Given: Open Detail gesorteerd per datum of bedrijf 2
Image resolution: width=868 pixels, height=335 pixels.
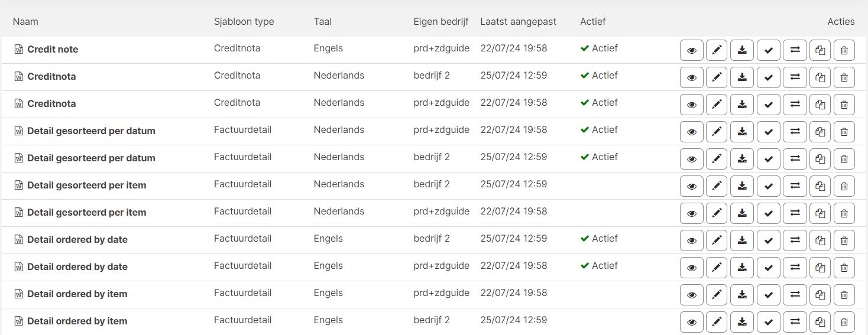Looking at the screenshot, I should tap(91, 158).
